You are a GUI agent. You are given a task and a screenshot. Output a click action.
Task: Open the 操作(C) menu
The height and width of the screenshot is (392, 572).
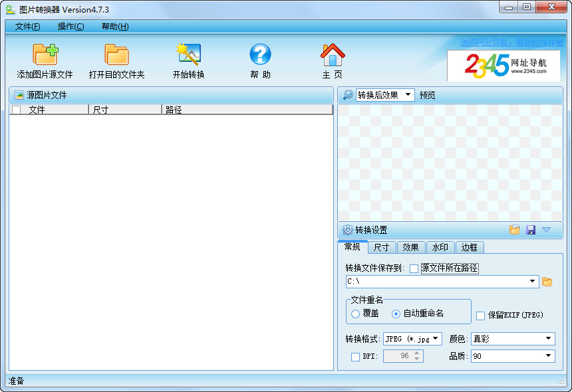pyautogui.click(x=71, y=26)
